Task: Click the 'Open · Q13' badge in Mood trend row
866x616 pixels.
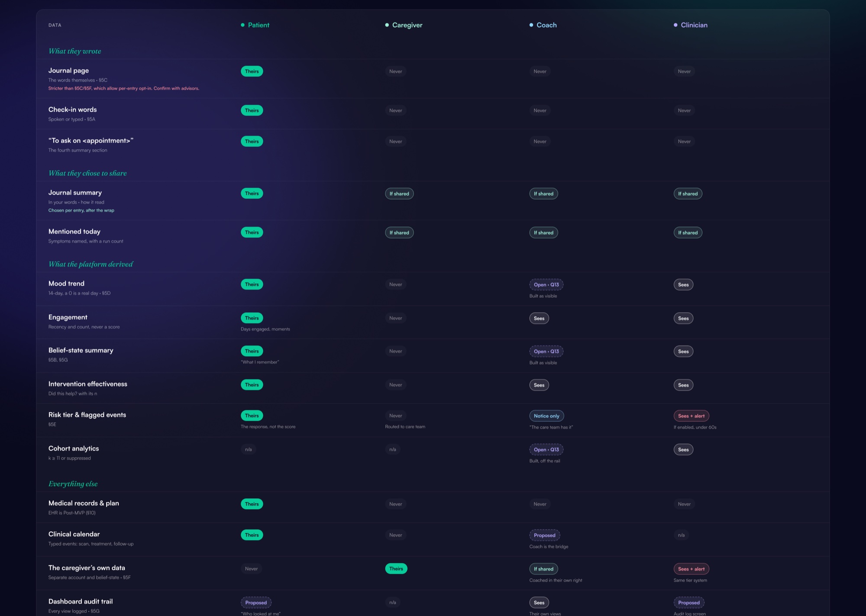Action: [x=546, y=284]
